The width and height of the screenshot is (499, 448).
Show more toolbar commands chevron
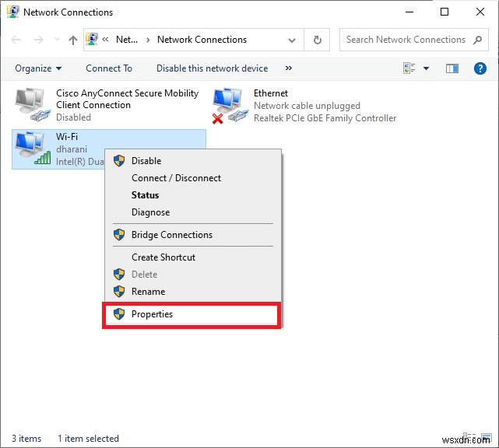tap(289, 68)
